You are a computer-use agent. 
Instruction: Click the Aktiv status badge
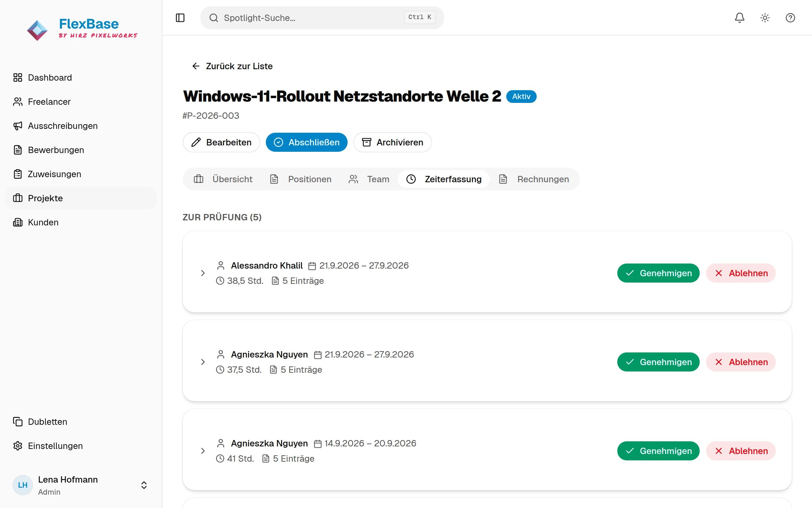[x=521, y=97]
